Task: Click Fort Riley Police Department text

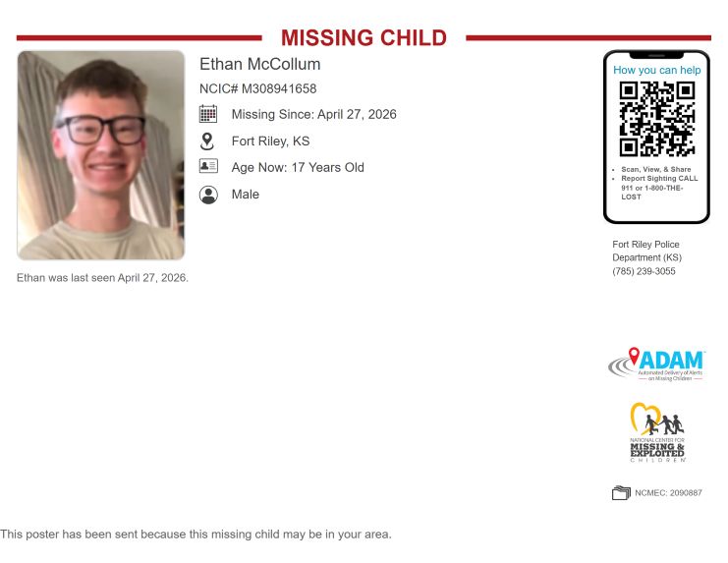Action: click(x=647, y=251)
